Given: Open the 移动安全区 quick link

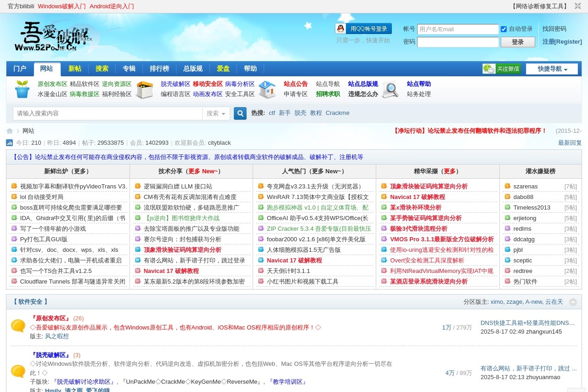Looking at the screenshot, I should pyautogui.click(x=208, y=84).
